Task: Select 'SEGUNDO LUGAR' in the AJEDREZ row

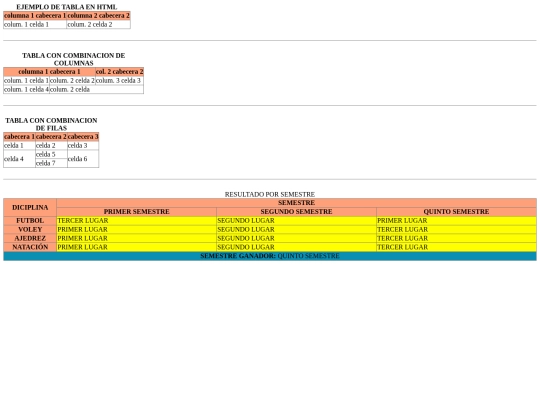Action: click(x=297, y=239)
